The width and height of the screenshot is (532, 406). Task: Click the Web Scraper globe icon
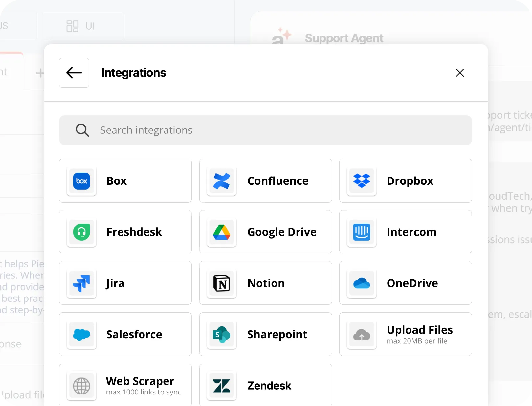pos(81,386)
